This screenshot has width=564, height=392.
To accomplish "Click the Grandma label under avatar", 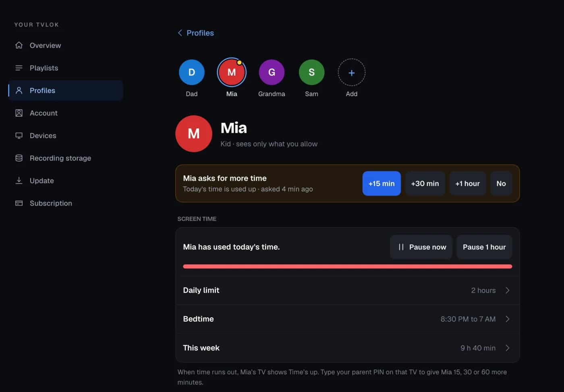I will (x=272, y=94).
